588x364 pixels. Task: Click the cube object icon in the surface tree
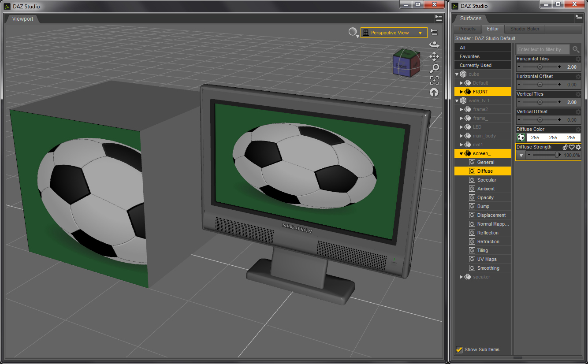pos(463,74)
